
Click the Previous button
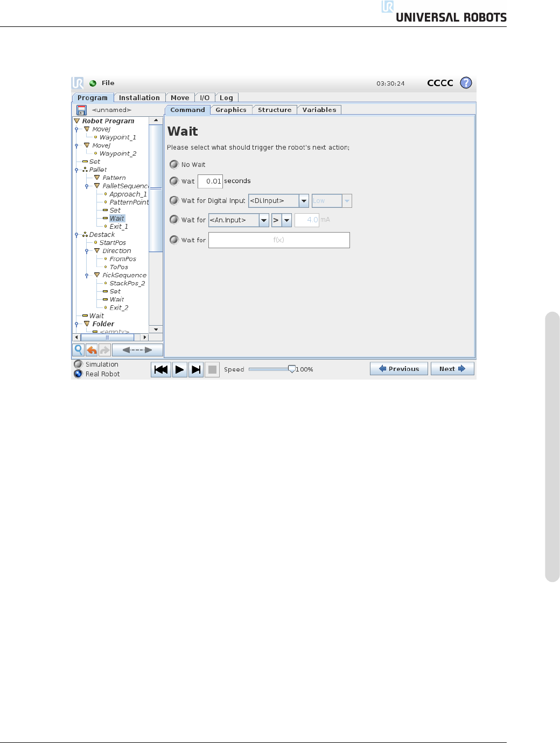click(399, 369)
